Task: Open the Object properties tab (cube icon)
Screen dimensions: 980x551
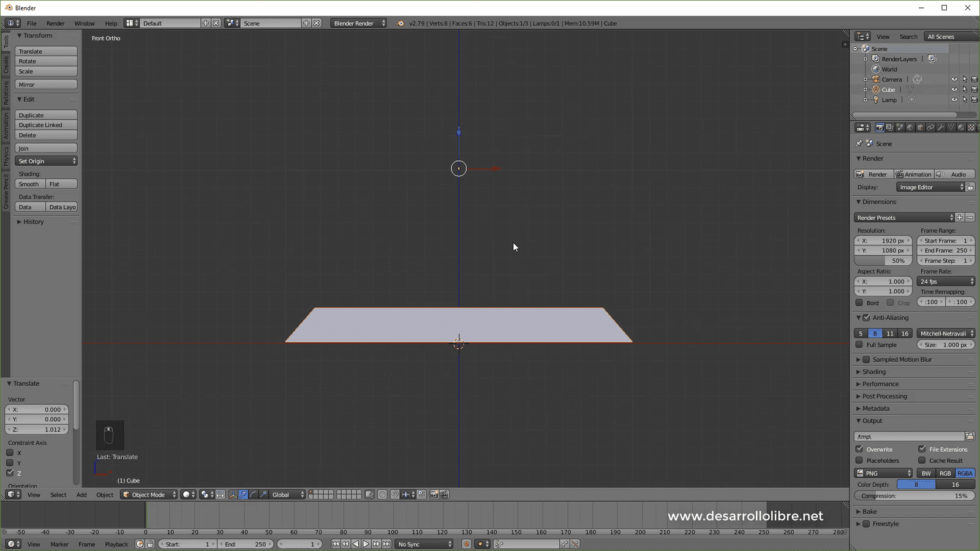Action: (x=921, y=127)
